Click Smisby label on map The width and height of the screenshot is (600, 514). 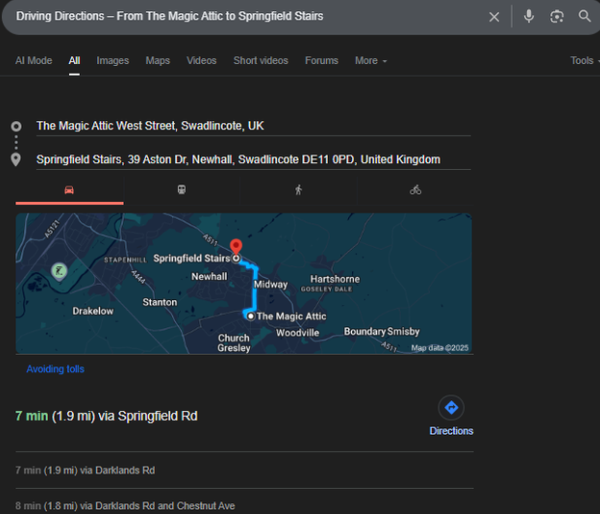(x=403, y=331)
